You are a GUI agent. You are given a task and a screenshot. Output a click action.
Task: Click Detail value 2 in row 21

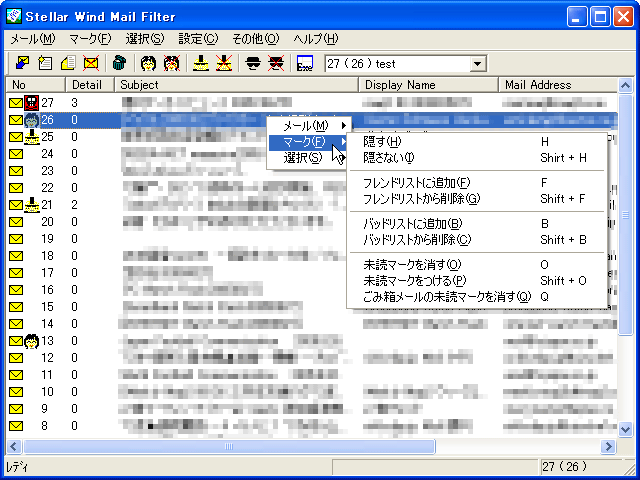tap(74, 204)
